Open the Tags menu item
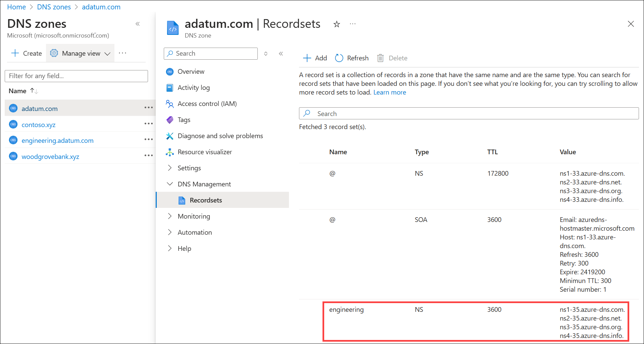This screenshot has height=344, width=644. (x=184, y=120)
